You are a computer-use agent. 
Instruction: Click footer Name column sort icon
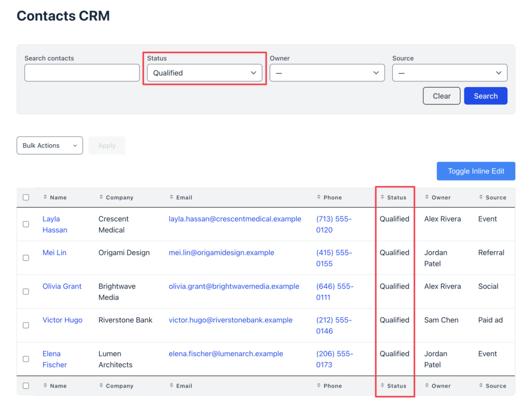[x=45, y=385]
